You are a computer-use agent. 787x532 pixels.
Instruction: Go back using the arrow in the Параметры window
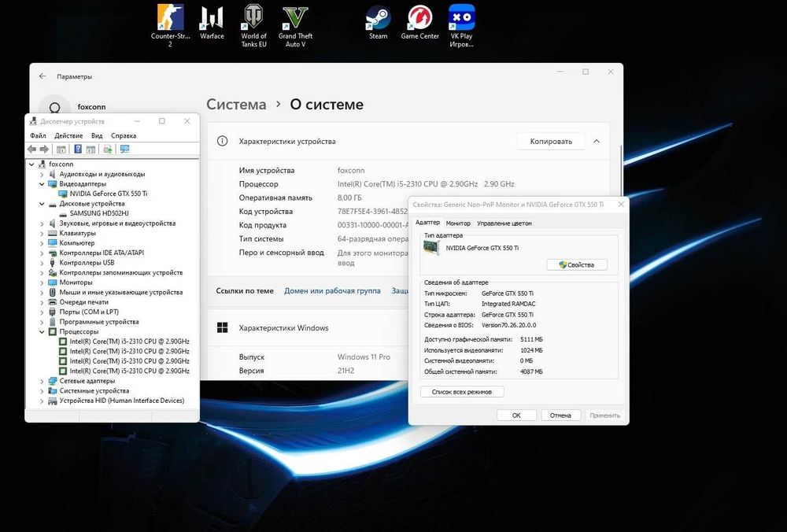tap(42, 76)
